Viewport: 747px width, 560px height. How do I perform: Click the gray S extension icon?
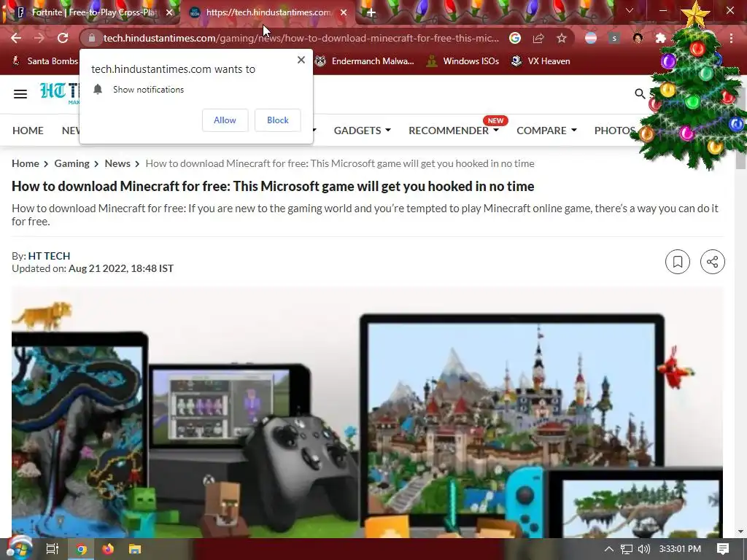[614, 38]
